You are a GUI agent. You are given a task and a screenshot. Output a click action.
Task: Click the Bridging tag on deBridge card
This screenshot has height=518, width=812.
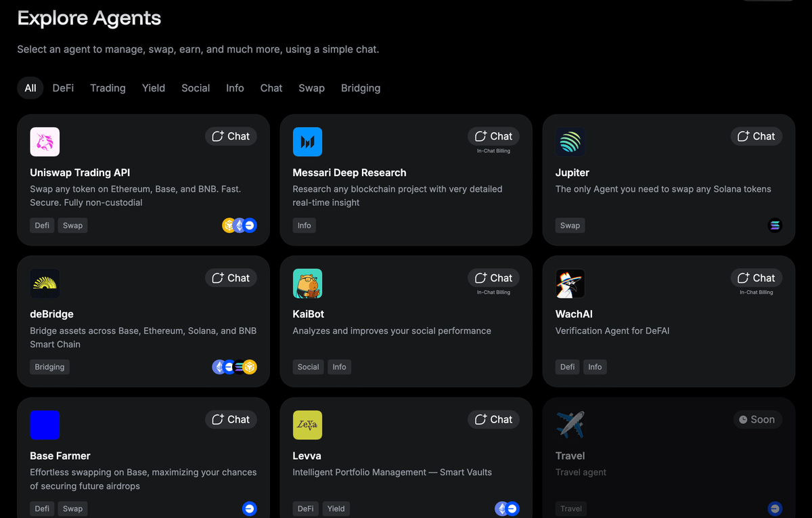[x=50, y=367]
